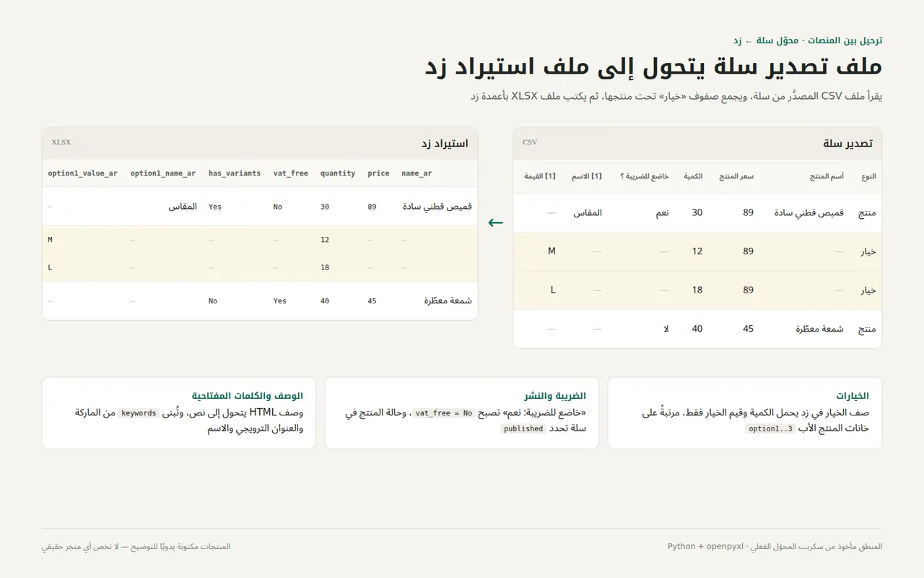Image resolution: width=924 pixels, height=578 pixels.
Task: Click the CSV badge on the Salla panel
Action: coord(530,142)
